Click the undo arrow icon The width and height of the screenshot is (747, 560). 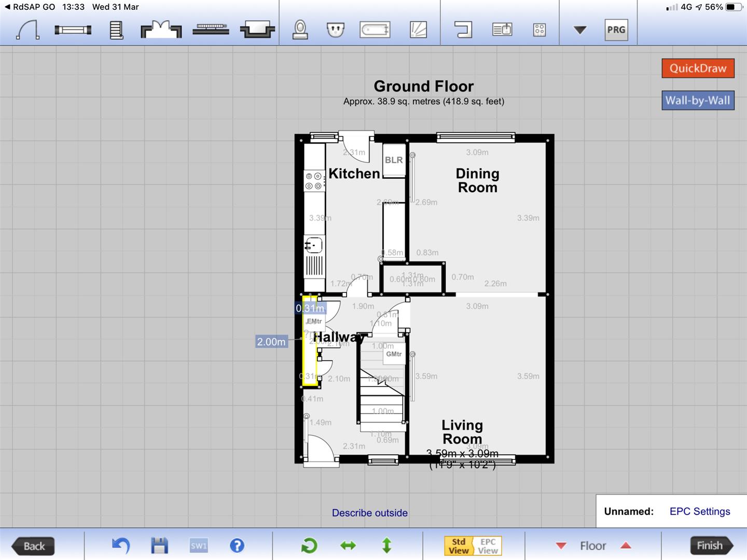pyautogui.click(x=121, y=545)
